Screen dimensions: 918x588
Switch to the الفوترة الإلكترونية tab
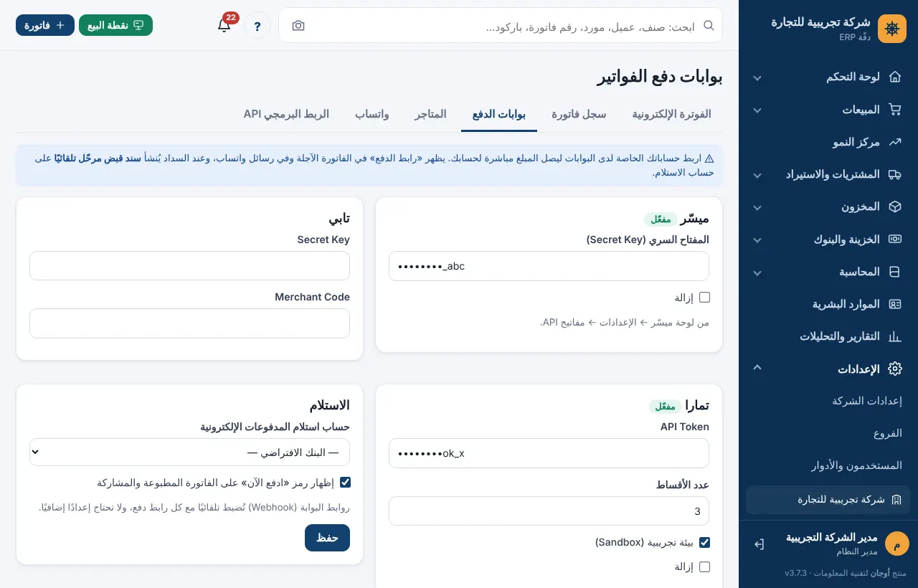[671, 114]
